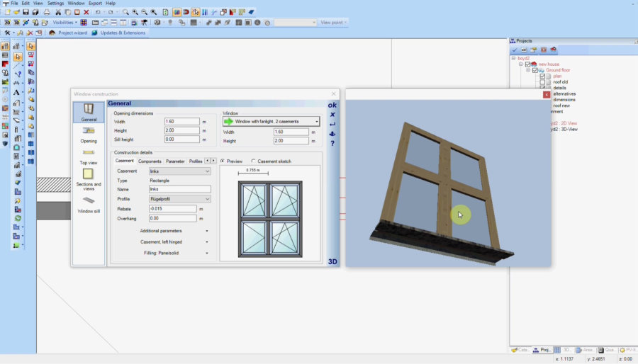Expand the Profile dropdown showing Flügelprofil
Image resolution: width=638 pixels, height=364 pixels.
point(179,199)
